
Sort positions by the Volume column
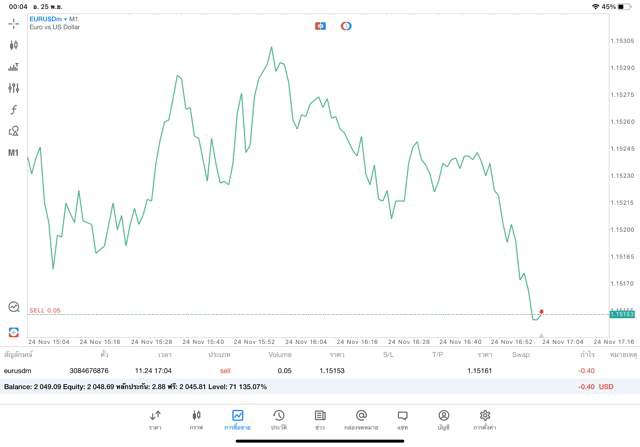pyautogui.click(x=280, y=355)
